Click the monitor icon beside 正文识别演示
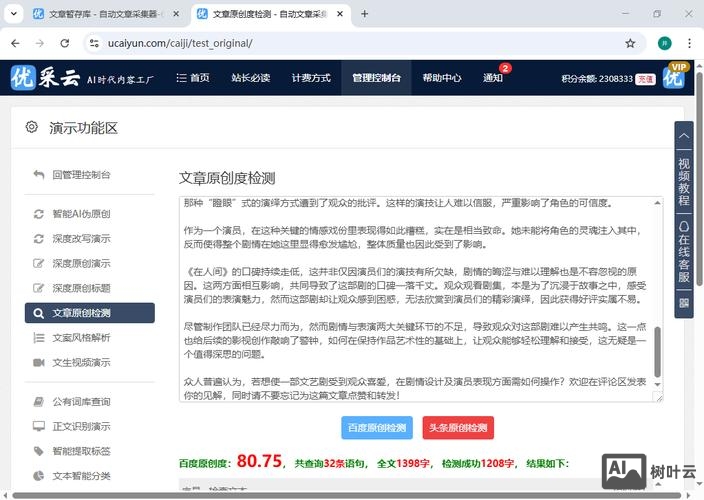 pyautogui.click(x=39, y=426)
